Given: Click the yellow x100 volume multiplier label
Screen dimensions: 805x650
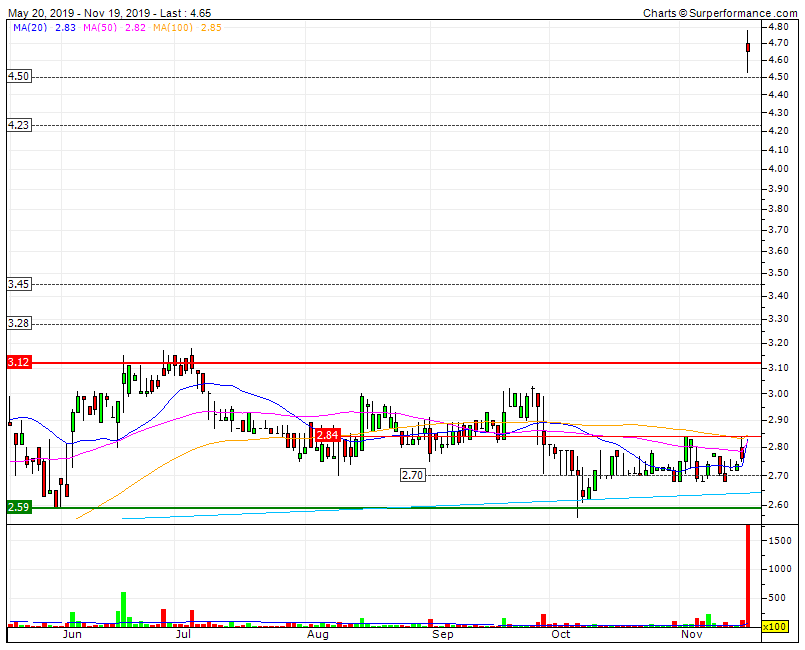Looking at the screenshot, I should (775, 626).
